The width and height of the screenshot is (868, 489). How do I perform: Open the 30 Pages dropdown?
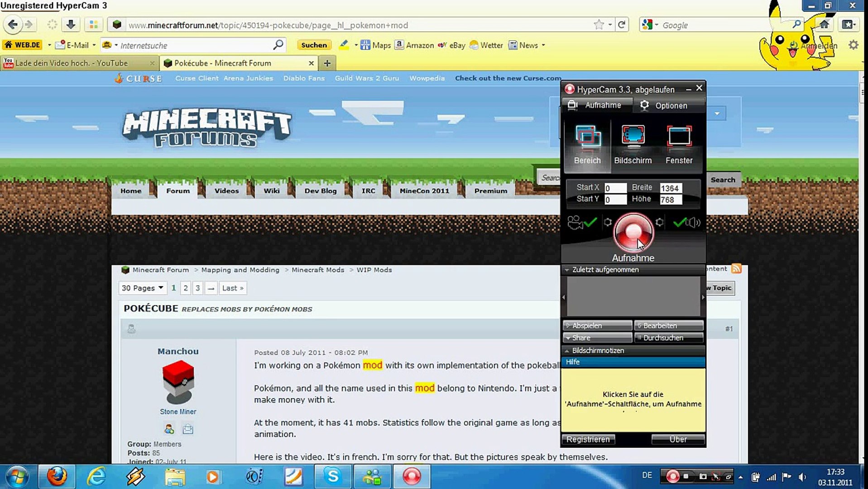click(143, 288)
